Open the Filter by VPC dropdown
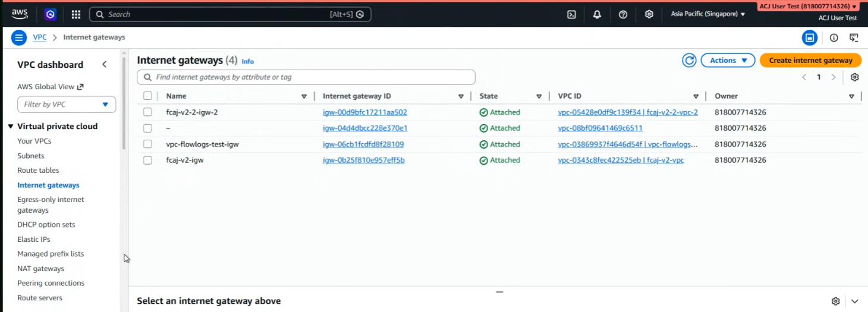868x312 pixels. coord(67,105)
